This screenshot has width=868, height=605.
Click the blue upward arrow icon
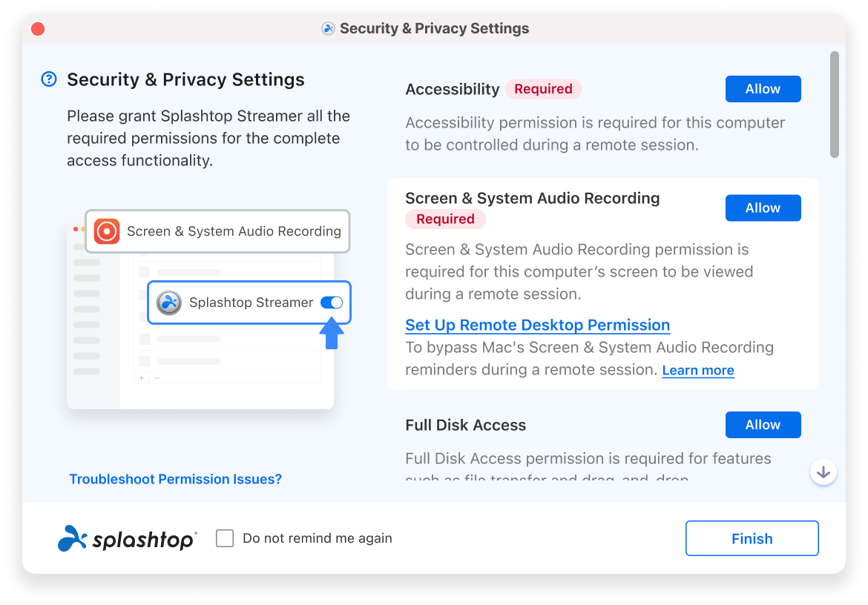tap(332, 334)
